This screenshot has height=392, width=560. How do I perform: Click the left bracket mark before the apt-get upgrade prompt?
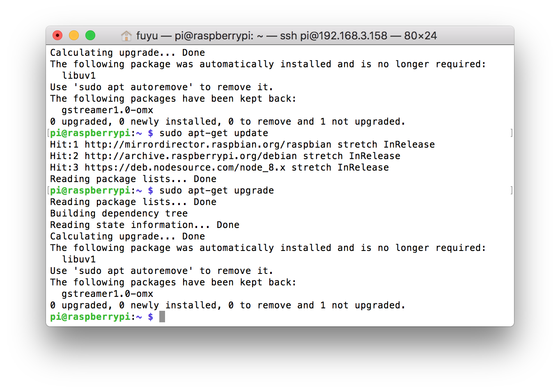coord(48,190)
